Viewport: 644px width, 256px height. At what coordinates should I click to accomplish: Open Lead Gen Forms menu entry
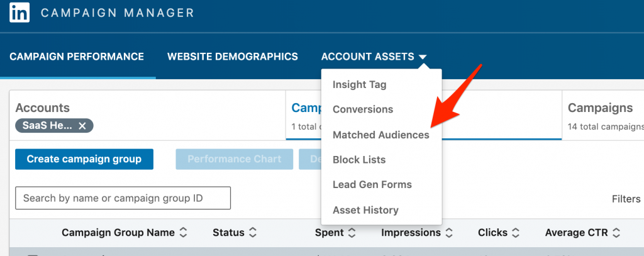[372, 185]
